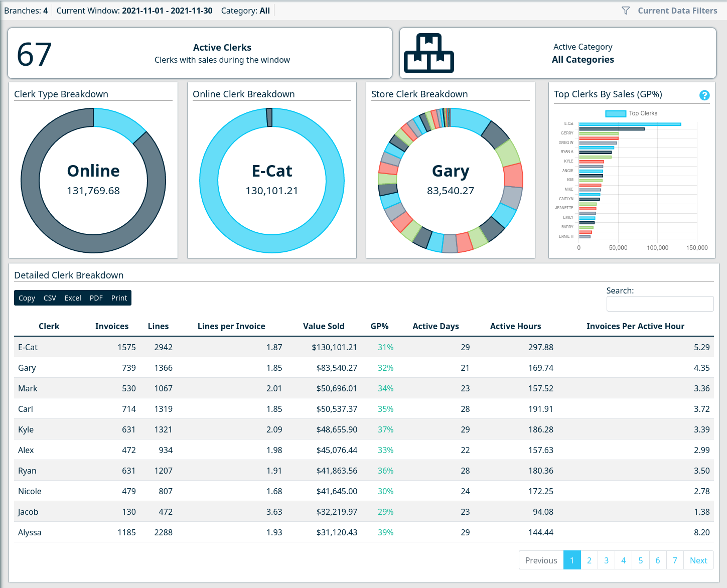Click the 67 active clerks count
Viewport: 727px width, 588px height.
tap(34, 54)
